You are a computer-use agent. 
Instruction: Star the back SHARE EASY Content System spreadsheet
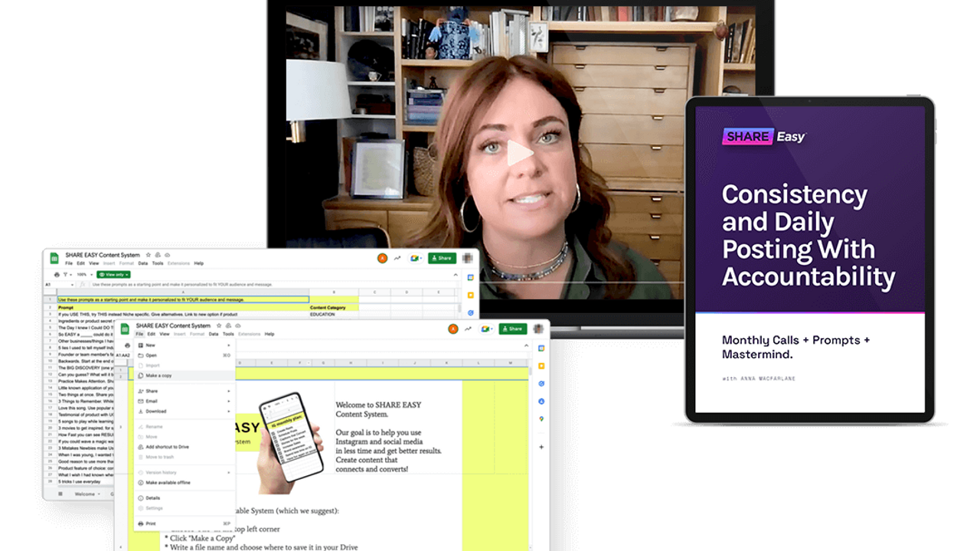coord(149,255)
